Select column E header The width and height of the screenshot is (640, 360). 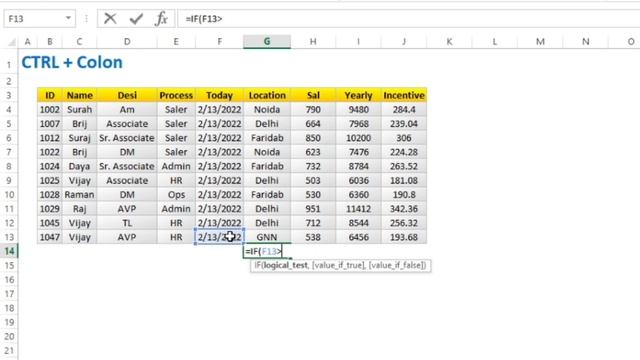(176, 42)
